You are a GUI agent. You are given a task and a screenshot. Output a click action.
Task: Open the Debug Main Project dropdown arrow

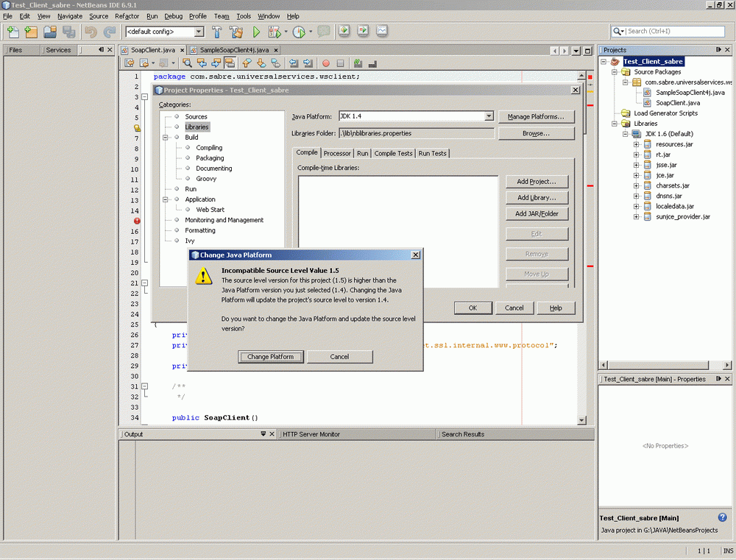point(286,32)
